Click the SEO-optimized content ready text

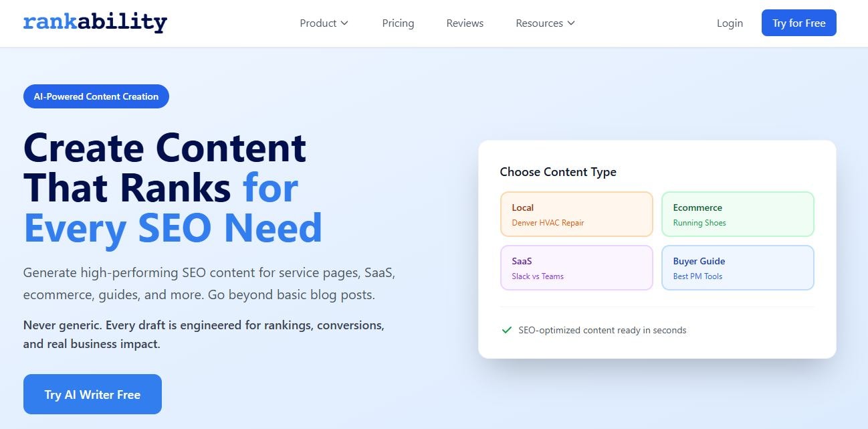[603, 330]
